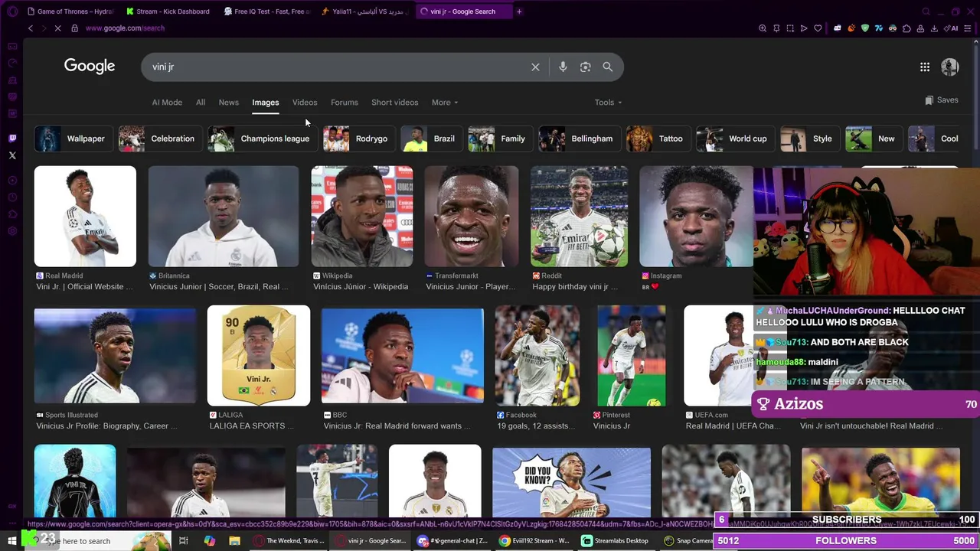The width and height of the screenshot is (980, 551).
Task: Switch to the Short videos tab
Action: pyautogui.click(x=395, y=103)
